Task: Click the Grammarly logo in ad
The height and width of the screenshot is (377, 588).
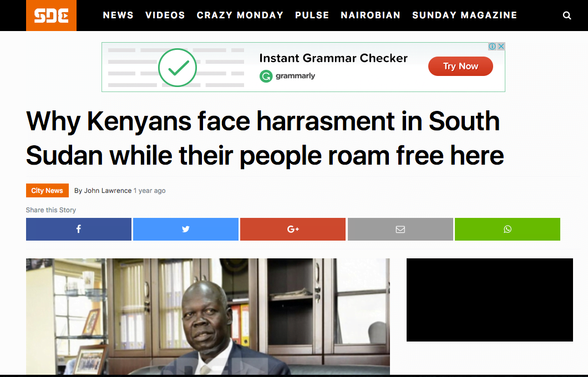Action: [x=287, y=76]
